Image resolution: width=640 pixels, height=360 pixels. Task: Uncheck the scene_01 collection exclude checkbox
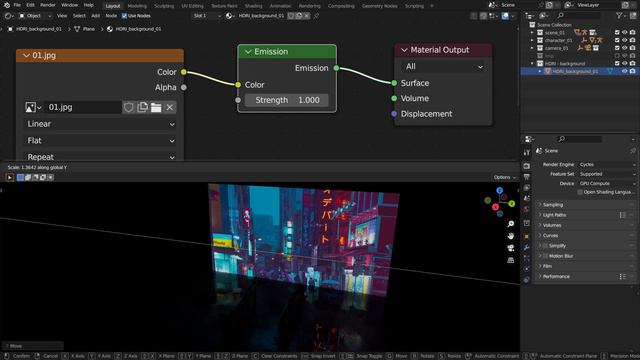(x=617, y=32)
